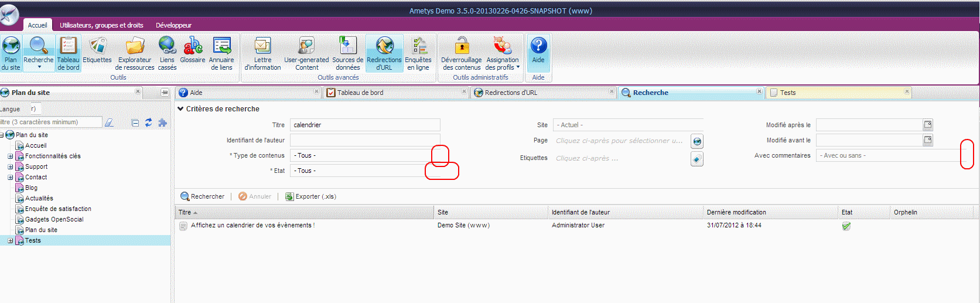
Task: Pin the Plan du site panel
Action: (x=165, y=93)
